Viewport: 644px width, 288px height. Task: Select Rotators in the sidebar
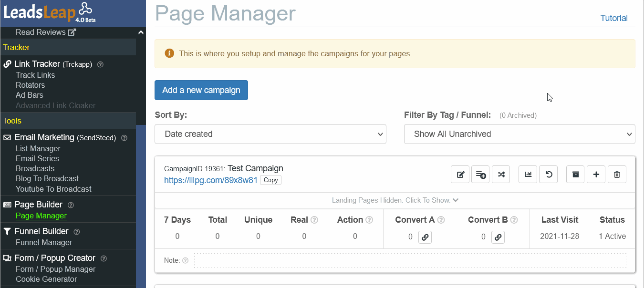click(x=30, y=85)
